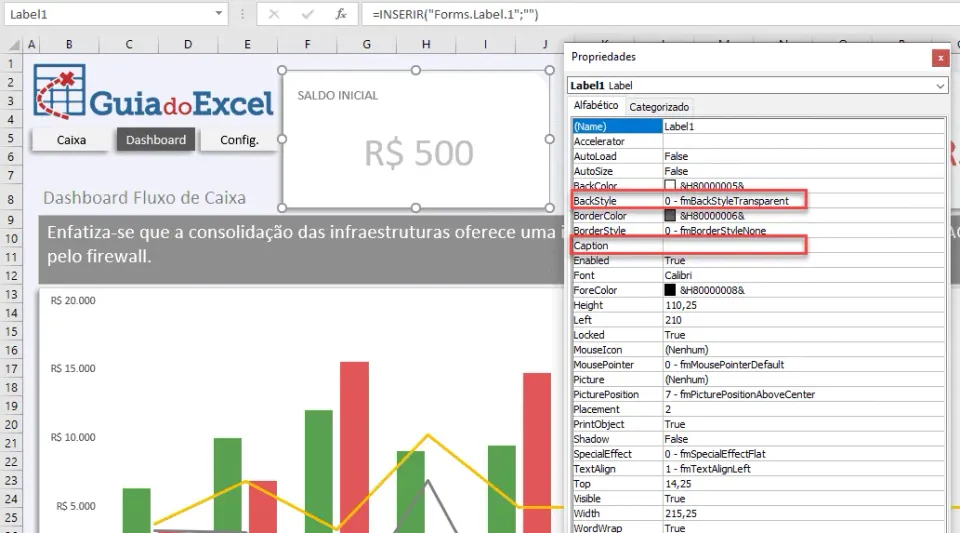Click the Dashboard Fluxo de Caixa title
Viewport: 960px width, 533px height.
tap(144, 198)
